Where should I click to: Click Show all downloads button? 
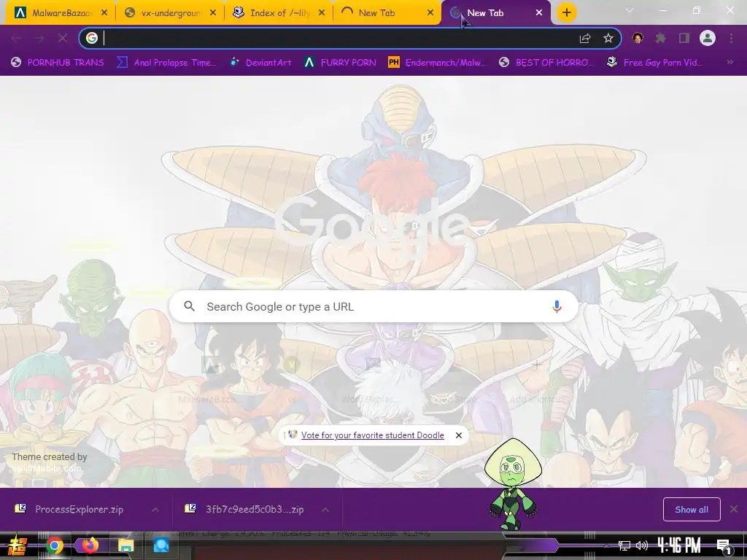click(x=692, y=510)
